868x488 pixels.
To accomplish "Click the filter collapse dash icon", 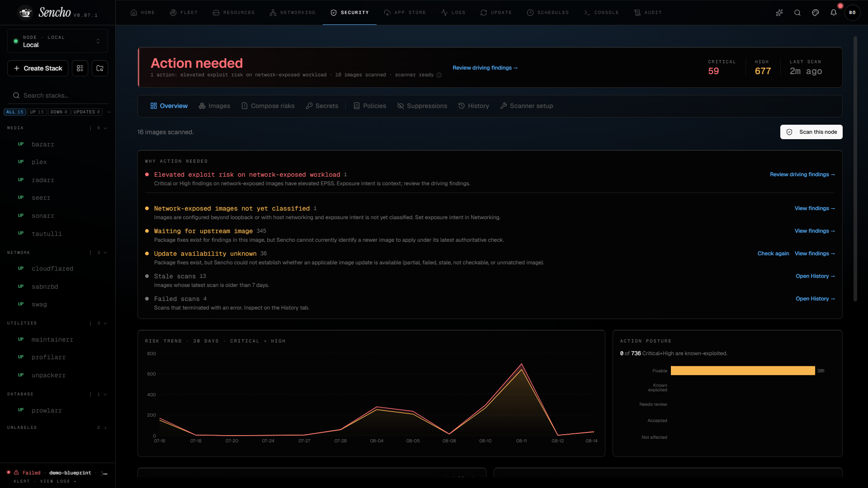I will pos(109,112).
